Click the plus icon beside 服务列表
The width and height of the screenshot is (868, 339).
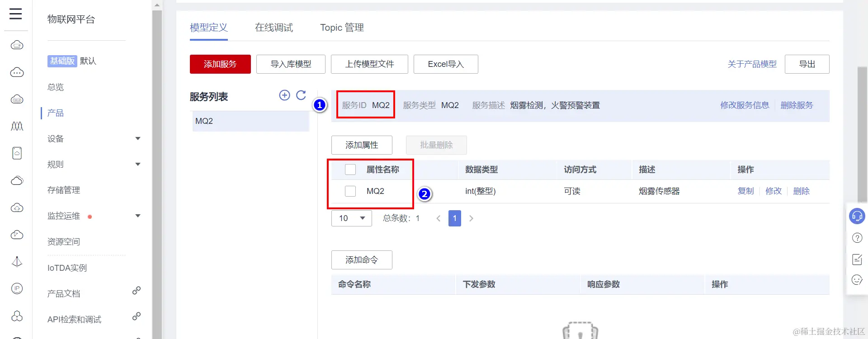click(284, 95)
